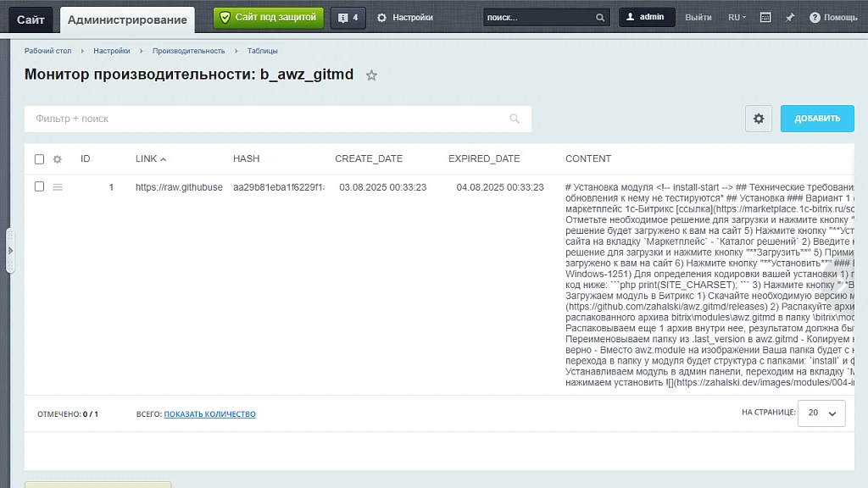Expand the collapsed left sidebar panel
Image resolution: width=868 pixels, height=488 pixels.
(10, 251)
